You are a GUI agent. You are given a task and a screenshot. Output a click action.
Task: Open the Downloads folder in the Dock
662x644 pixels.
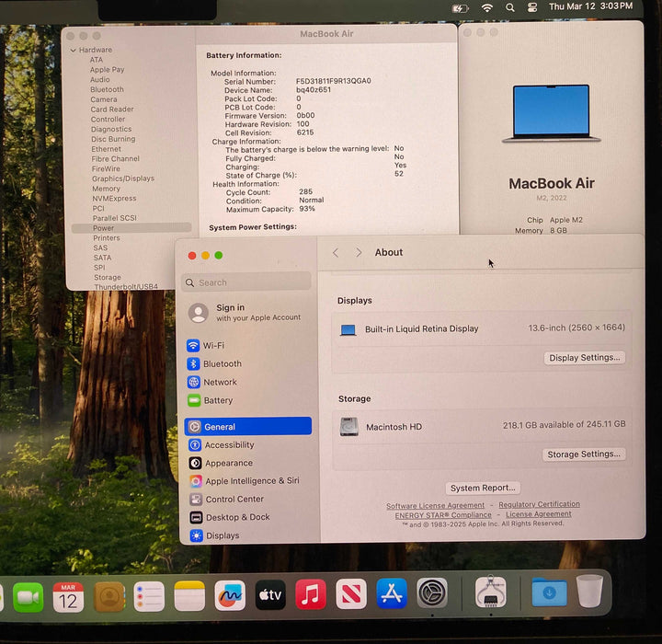549,592
